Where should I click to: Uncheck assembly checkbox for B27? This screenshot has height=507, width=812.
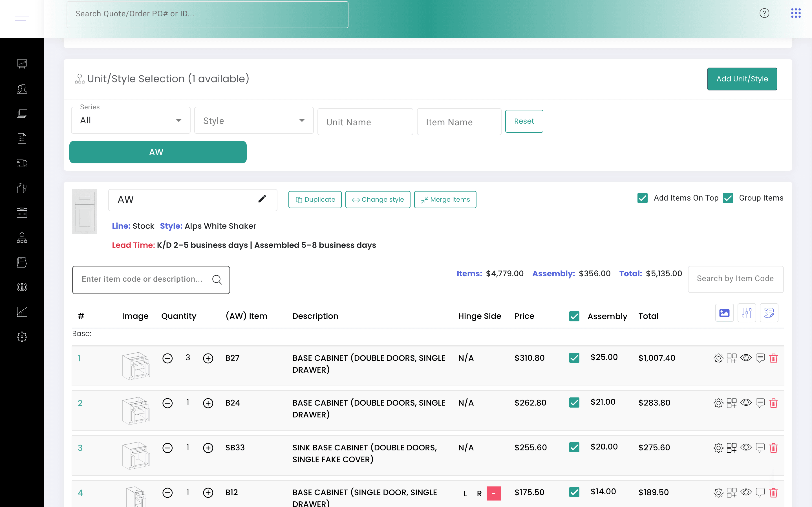[x=574, y=358]
